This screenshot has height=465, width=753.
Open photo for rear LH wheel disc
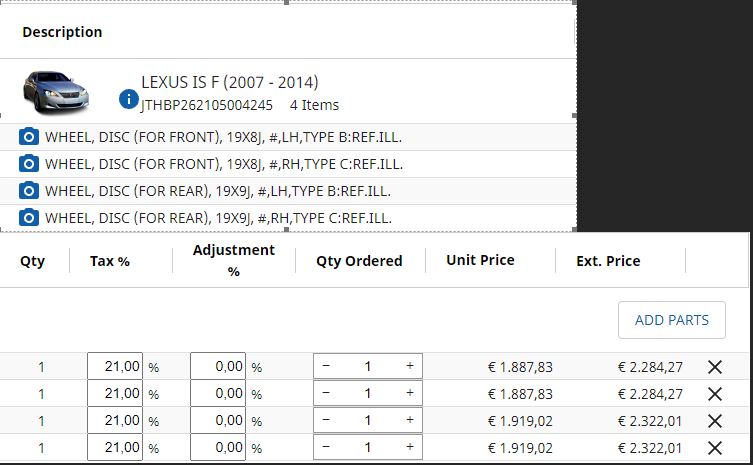(x=30, y=191)
